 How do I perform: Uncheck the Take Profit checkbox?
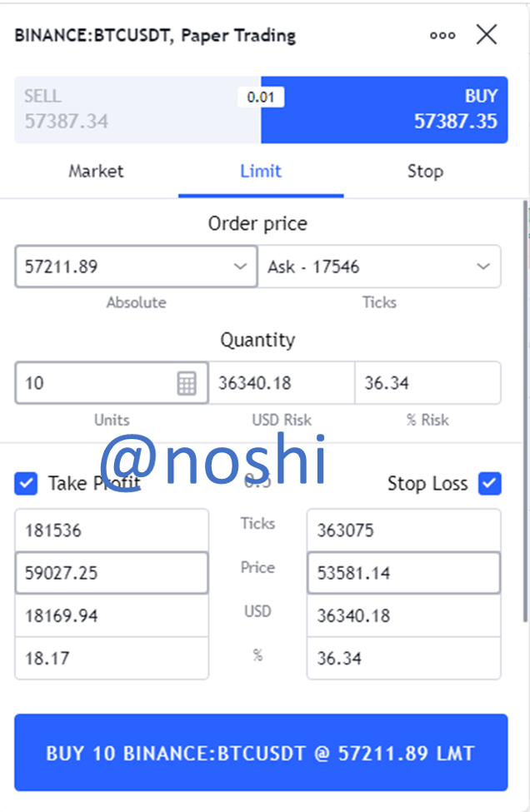click(27, 483)
